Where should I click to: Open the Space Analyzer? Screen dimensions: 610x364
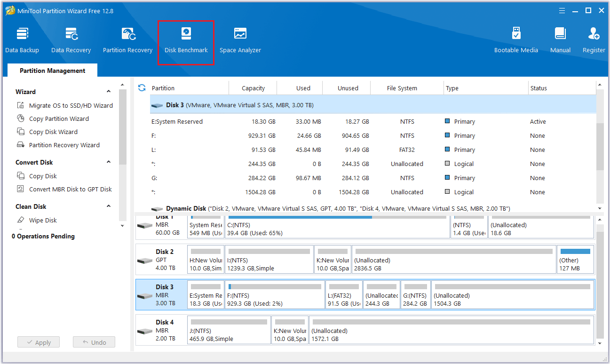240,40
